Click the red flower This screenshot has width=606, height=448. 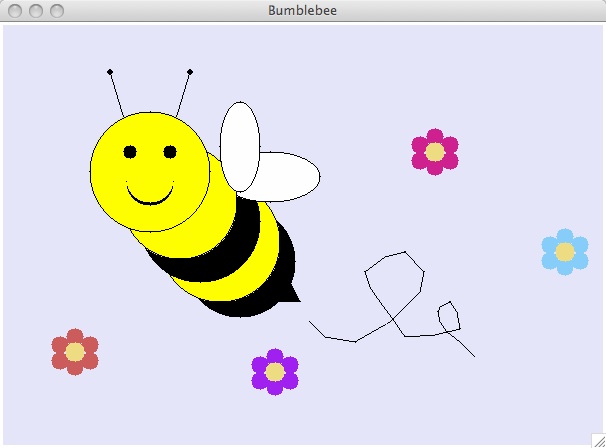point(75,352)
